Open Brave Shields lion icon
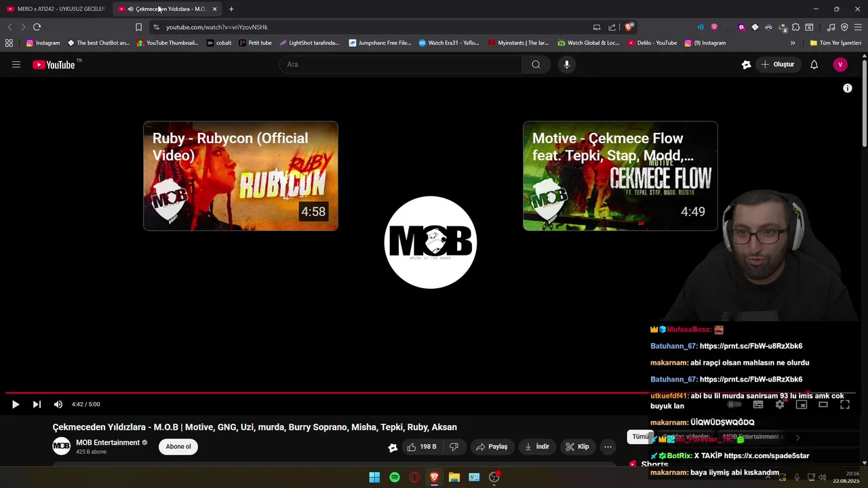The width and height of the screenshot is (868, 488). click(629, 27)
